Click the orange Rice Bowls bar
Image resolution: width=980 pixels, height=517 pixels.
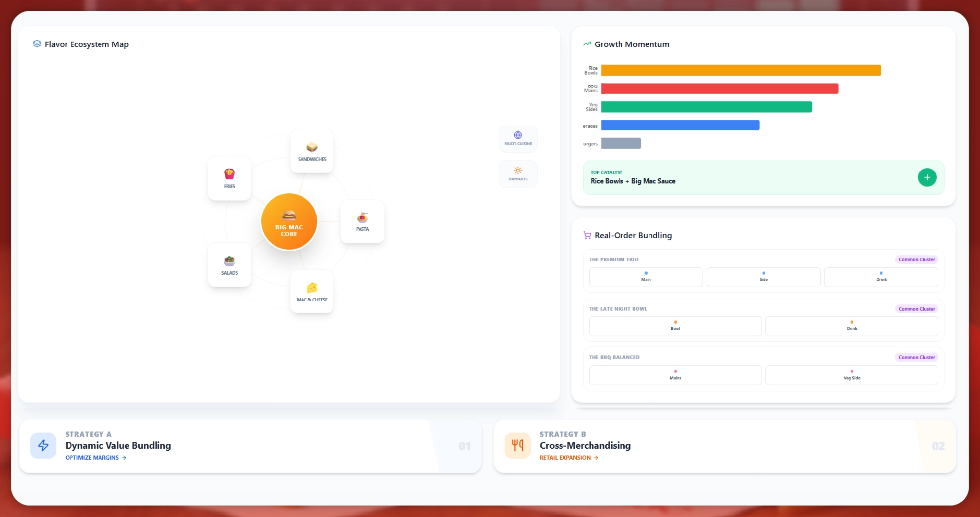[x=741, y=70]
